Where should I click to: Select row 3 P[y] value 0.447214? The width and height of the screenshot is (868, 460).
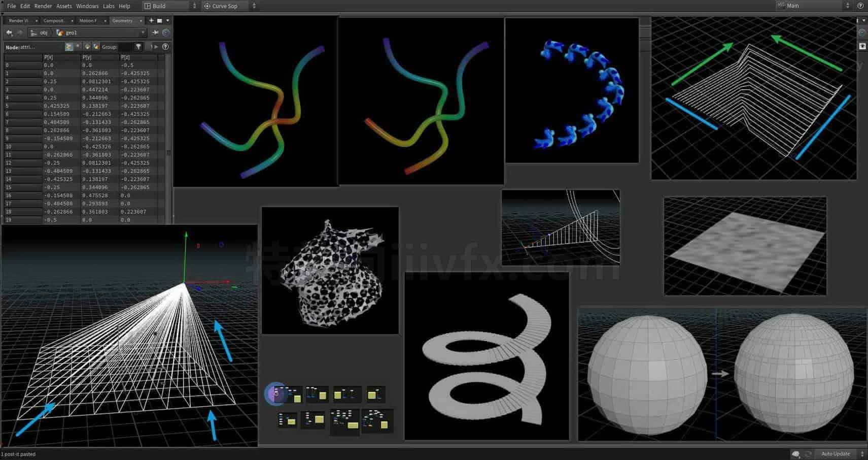95,90
